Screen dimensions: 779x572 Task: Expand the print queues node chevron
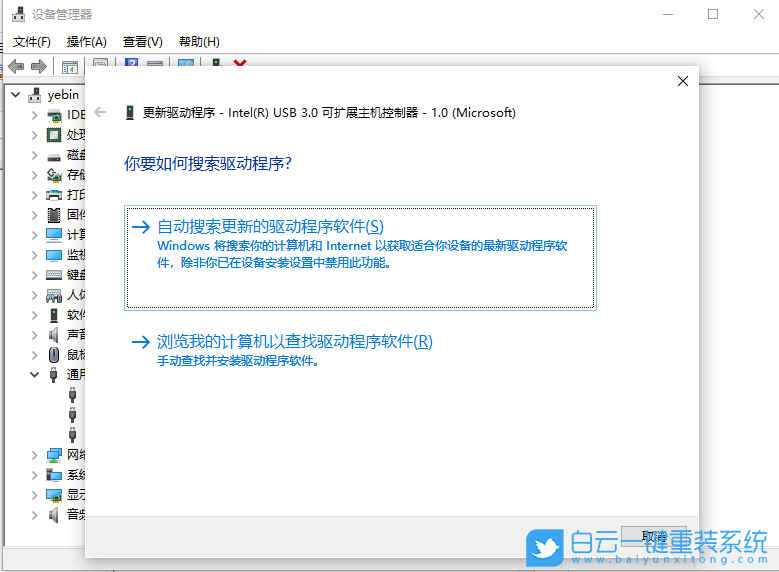34,195
